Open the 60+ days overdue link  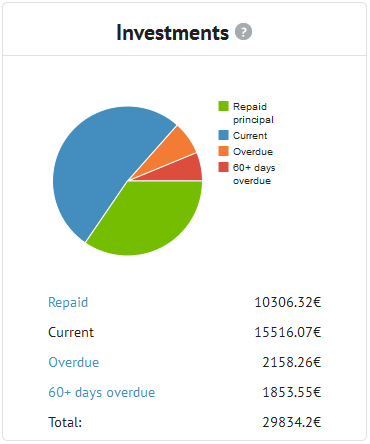tap(102, 392)
